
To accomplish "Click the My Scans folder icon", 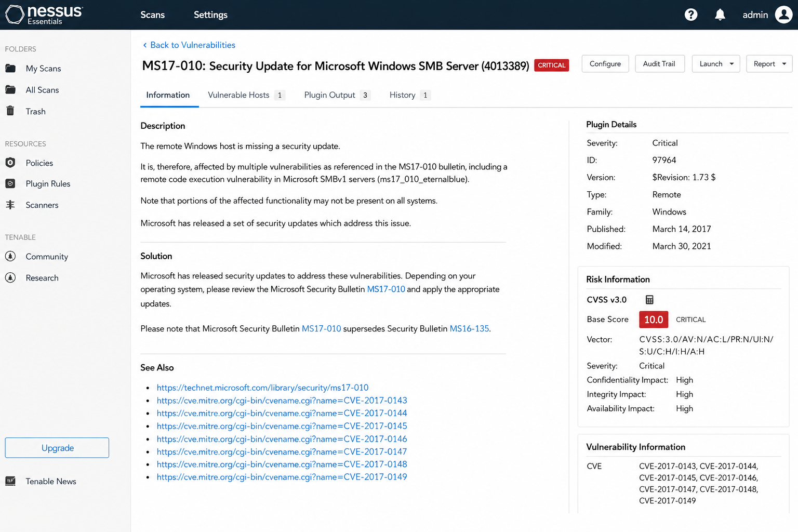I will [10, 68].
